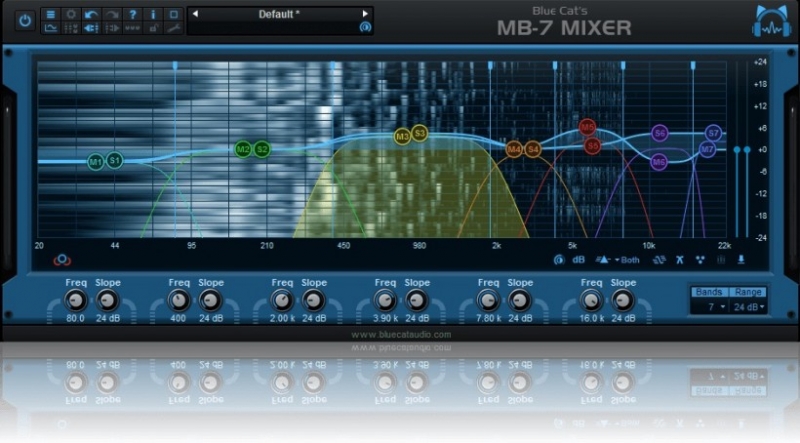Open the 'Both' dropdown
This screenshot has height=443, width=800.
coord(627,260)
